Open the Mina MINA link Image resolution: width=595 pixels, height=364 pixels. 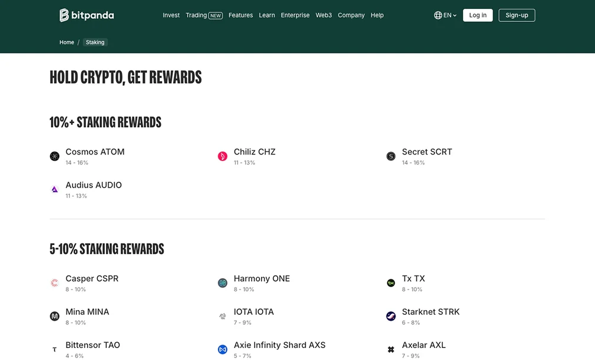pyautogui.click(x=87, y=312)
